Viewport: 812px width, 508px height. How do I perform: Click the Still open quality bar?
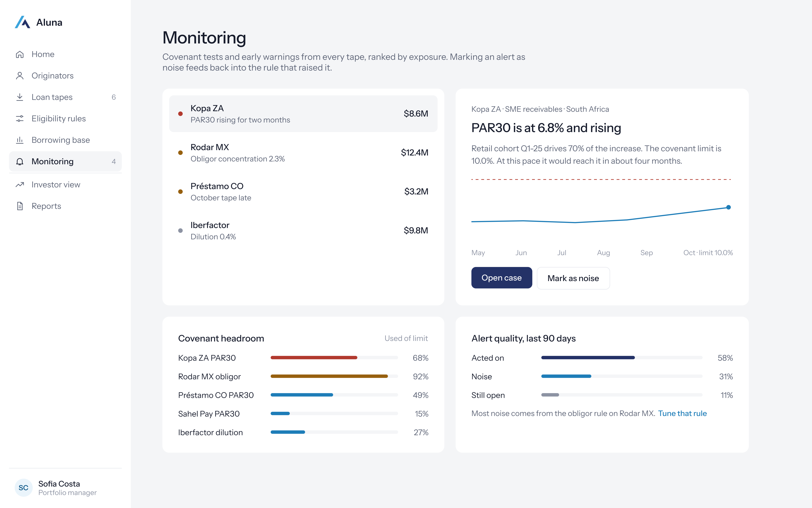622,395
